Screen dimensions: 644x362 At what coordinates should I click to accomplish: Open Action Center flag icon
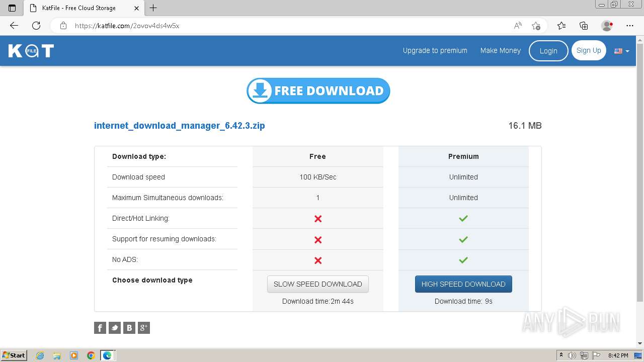596,355
